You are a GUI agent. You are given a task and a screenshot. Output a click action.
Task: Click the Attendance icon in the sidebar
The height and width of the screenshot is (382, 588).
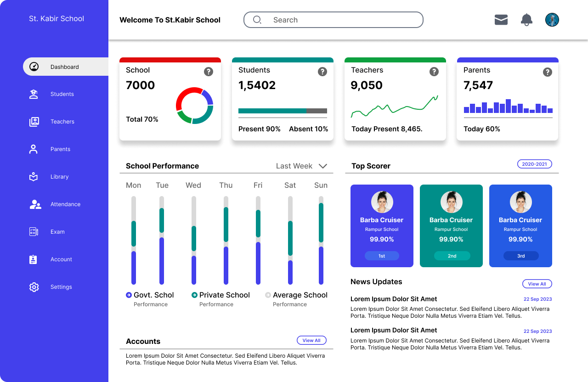[x=35, y=204]
